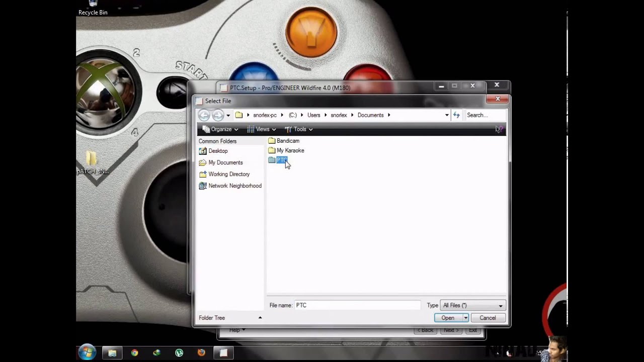This screenshot has width=644, height=362.
Task: Go back with the Back arrow icon
Action: 204,115
